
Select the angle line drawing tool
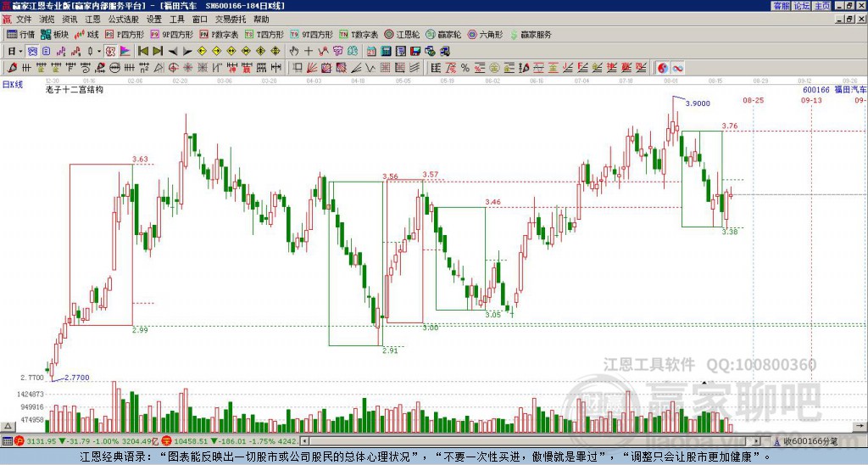click(x=356, y=68)
